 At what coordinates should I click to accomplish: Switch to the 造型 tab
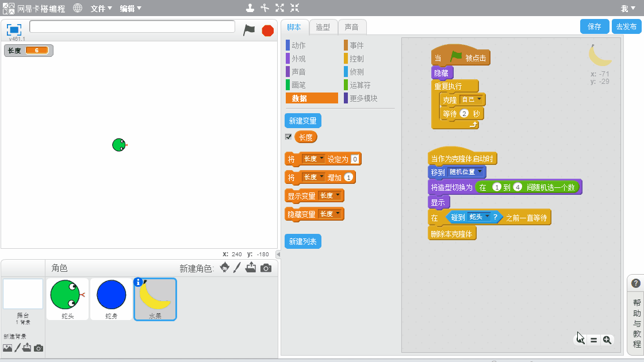click(x=323, y=27)
